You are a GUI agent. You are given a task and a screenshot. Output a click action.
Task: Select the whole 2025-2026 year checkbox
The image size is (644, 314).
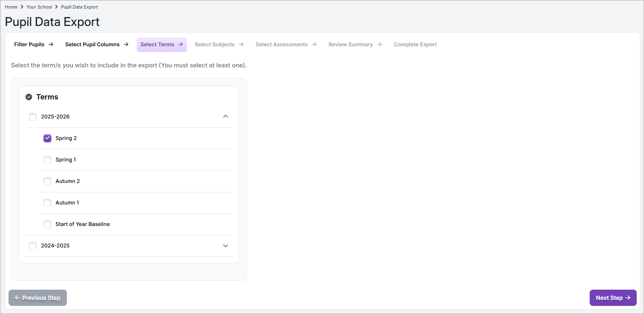coord(33,117)
